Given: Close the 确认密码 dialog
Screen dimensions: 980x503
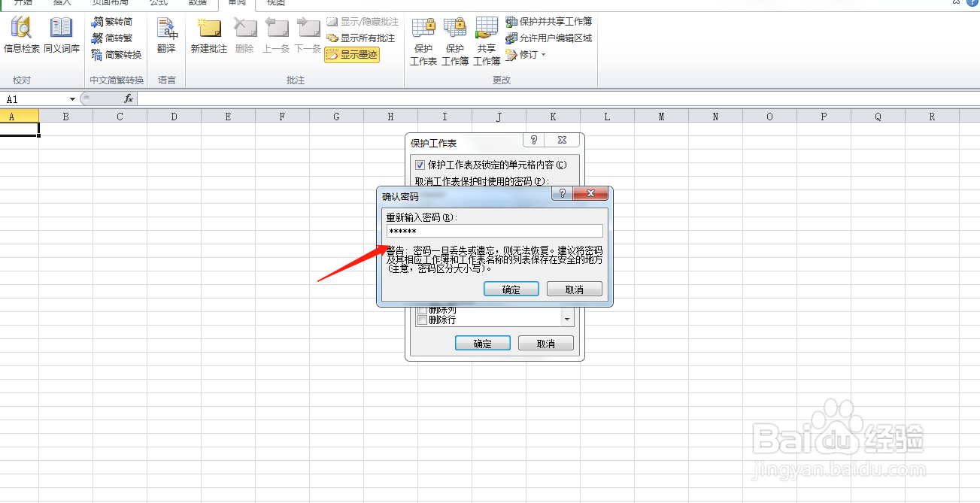Looking at the screenshot, I should 590,194.
